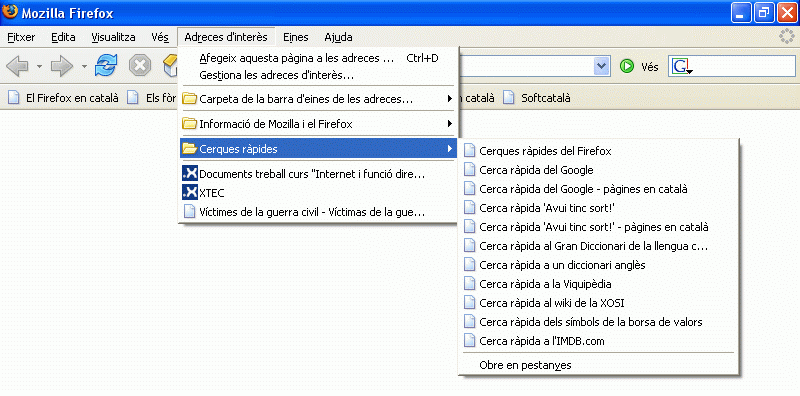Select Cerca ràpida a un diccionari anglès

pos(598,265)
